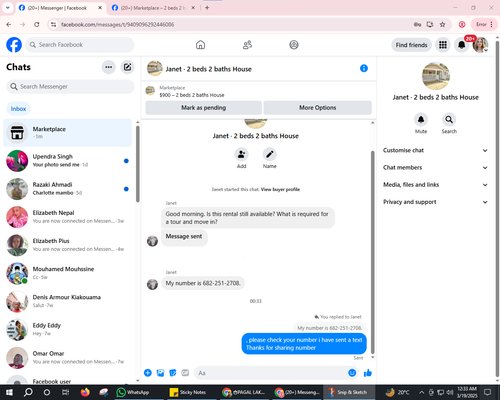500x400 pixels.
Task: Show hidden system tray icons
Action: 421,392
